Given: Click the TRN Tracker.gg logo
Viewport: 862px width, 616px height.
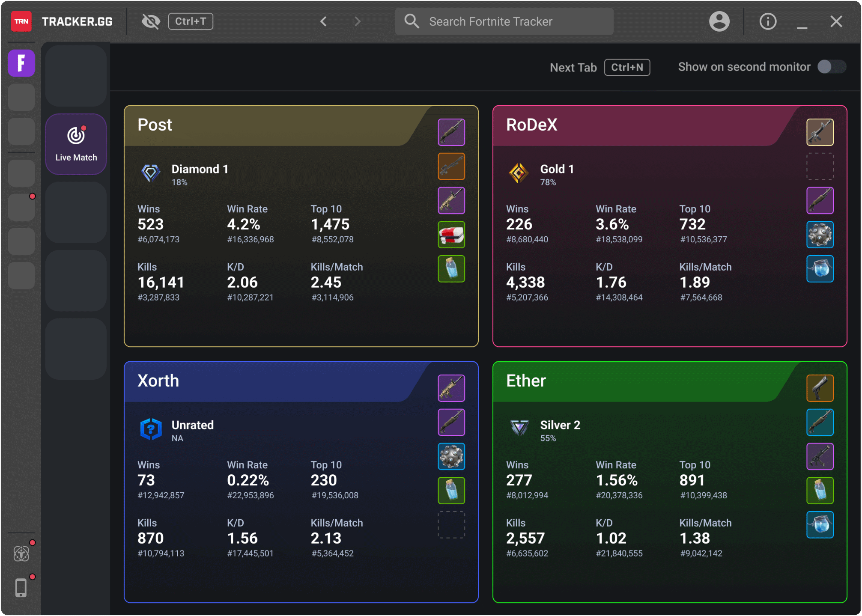Looking at the screenshot, I should 62,21.
